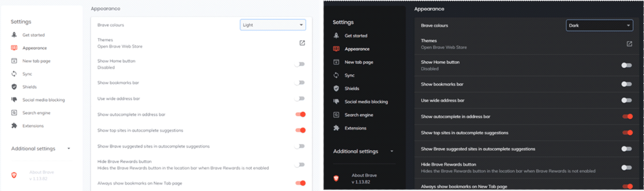Select Get started in light sidebar
Screen dimensions: 644x191
tap(33, 35)
